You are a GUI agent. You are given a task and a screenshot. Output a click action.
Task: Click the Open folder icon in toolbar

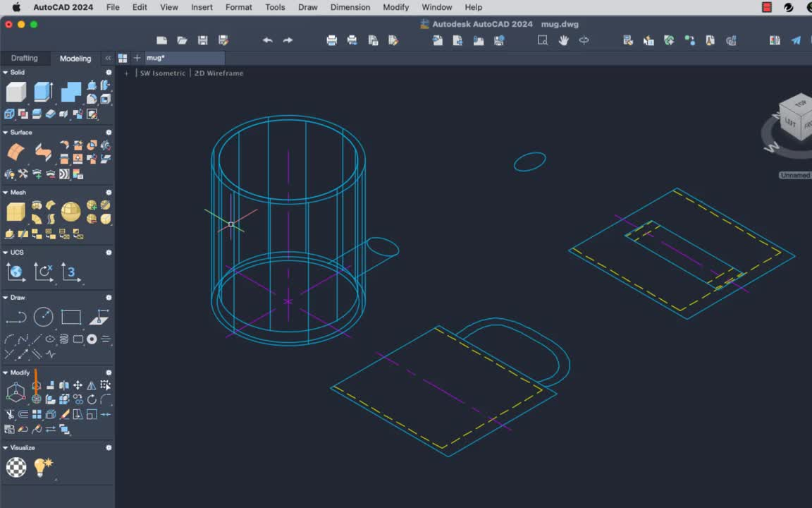183,40
